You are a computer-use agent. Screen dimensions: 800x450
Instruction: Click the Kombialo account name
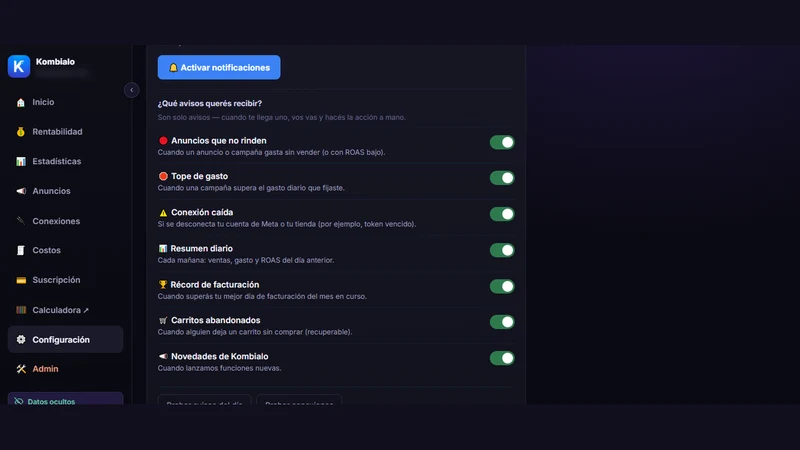coord(55,62)
